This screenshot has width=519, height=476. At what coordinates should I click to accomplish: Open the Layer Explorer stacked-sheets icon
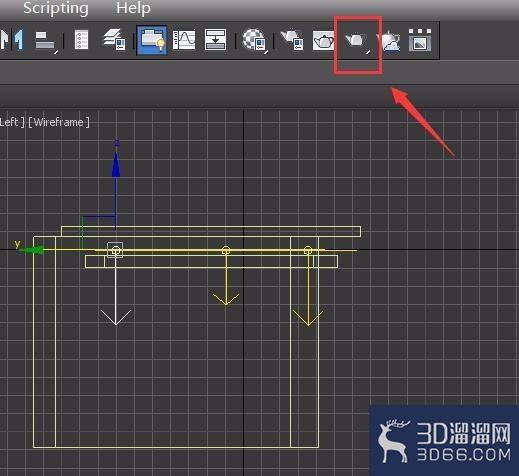[x=114, y=40]
